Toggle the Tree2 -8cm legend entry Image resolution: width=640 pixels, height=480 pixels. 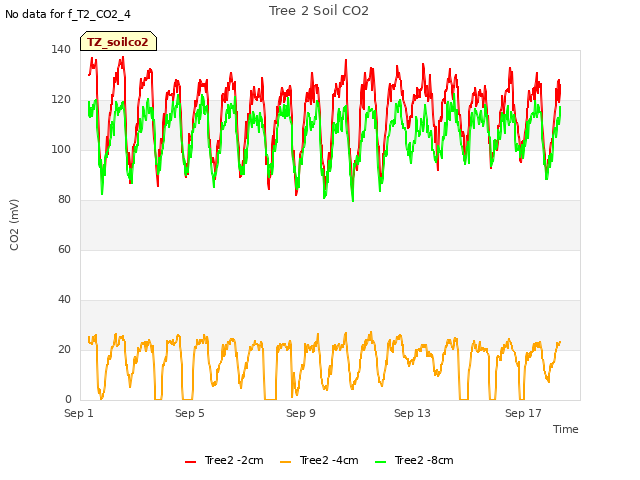click(414, 460)
